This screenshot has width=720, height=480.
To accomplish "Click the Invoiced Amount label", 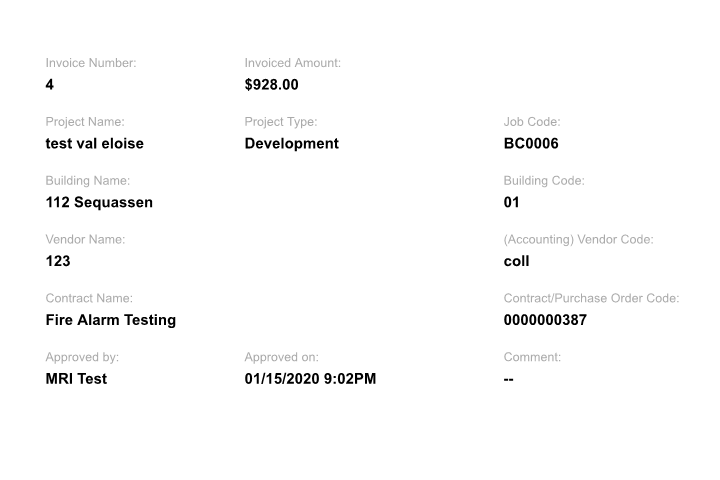I will tap(292, 63).
